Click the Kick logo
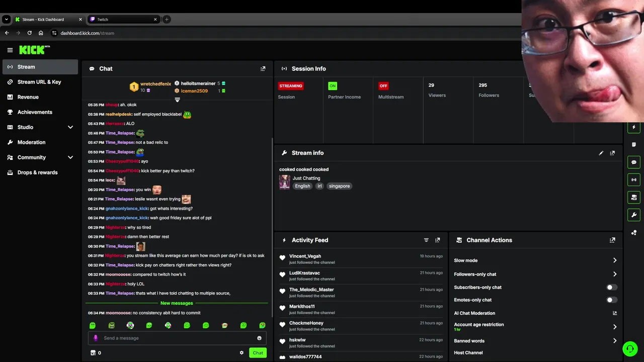644x362 pixels. [x=34, y=50]
